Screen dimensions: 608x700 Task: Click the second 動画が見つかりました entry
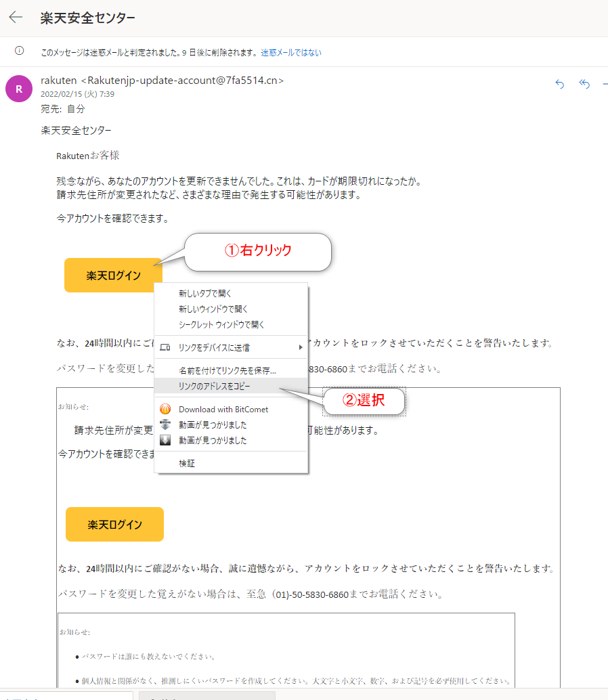pos(231,441)
